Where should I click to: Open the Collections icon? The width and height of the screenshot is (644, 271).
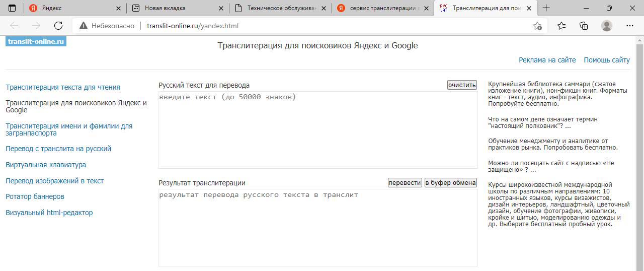(x=584, y=26)
